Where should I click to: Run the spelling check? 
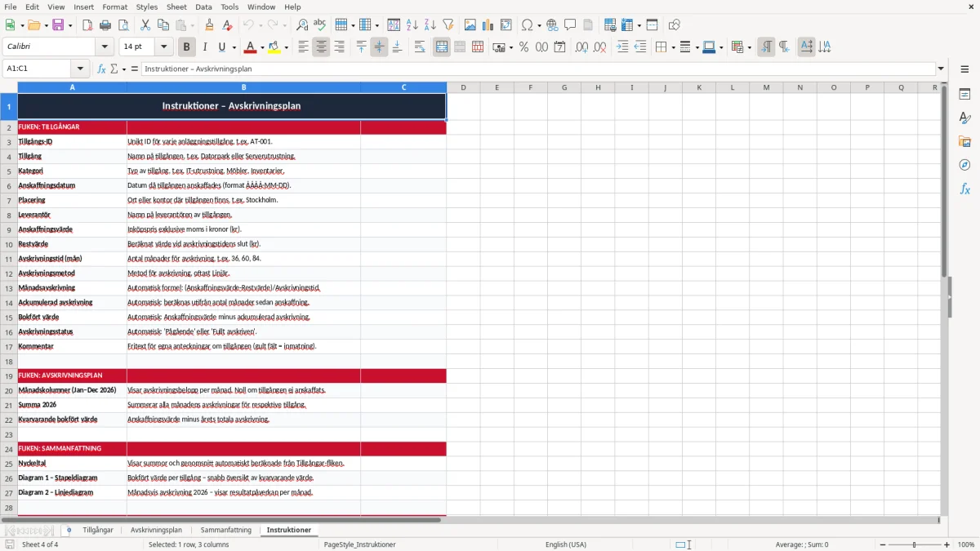[319, 25]
